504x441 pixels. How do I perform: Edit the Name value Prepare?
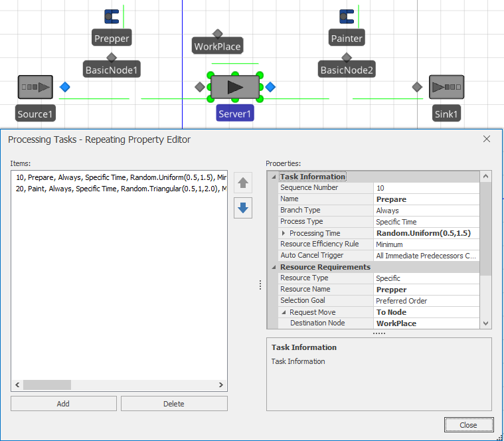coord(426,199)
